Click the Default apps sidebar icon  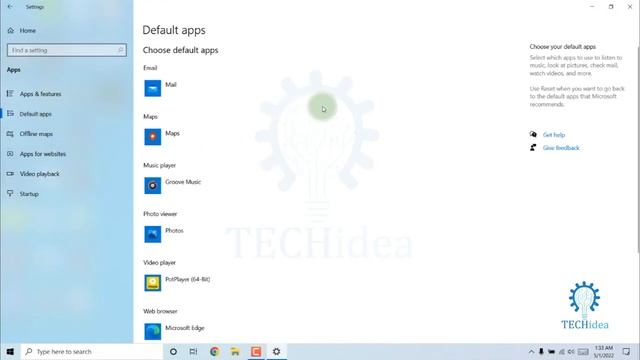point(10,114)
